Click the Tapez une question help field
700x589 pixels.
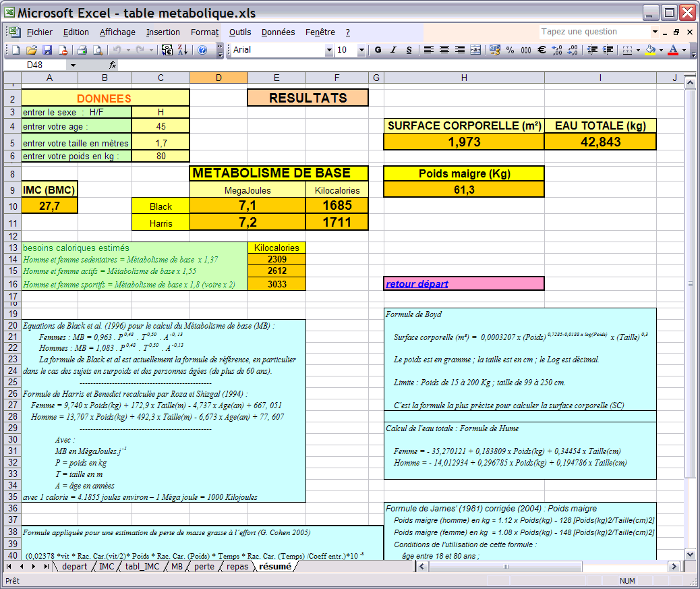(595, 32)
